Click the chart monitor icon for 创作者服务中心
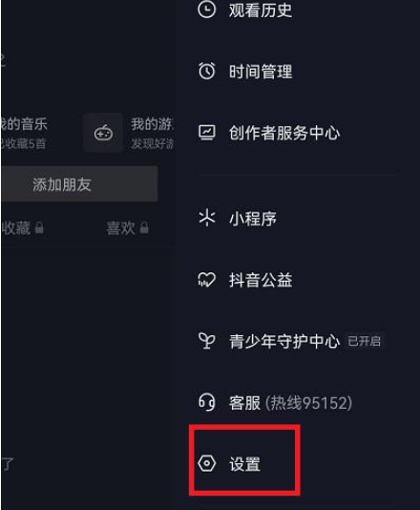 click(207, 133)
